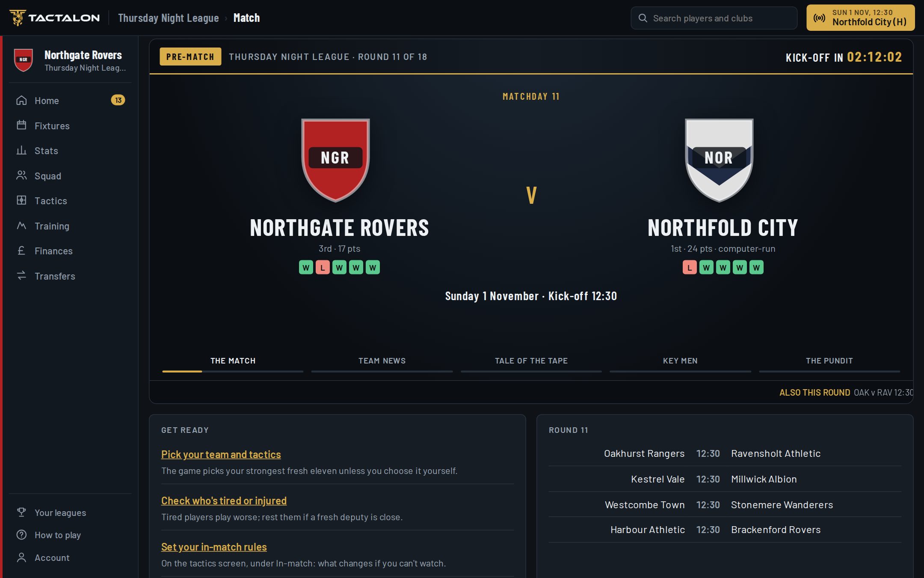
Task: Open Thursday Night League breadcrumb
Action: 169,18
